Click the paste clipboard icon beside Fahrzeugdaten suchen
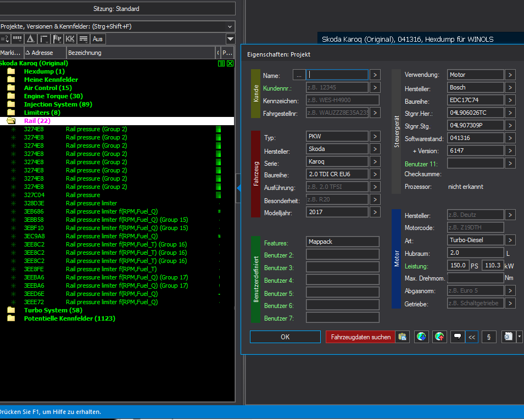This screenshot has width=524, height=420. [x=403, y=337]
